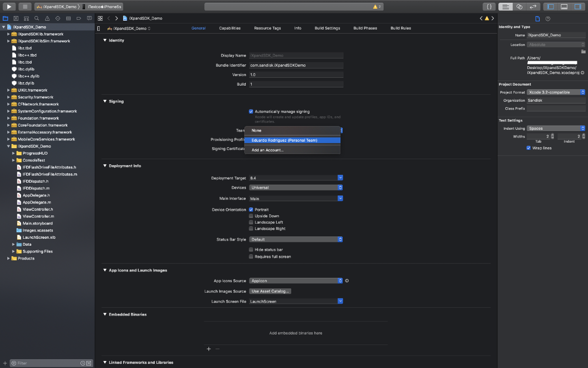Open the Project Format dropdown
Screen dimensions: 588x368
point(556,92)
